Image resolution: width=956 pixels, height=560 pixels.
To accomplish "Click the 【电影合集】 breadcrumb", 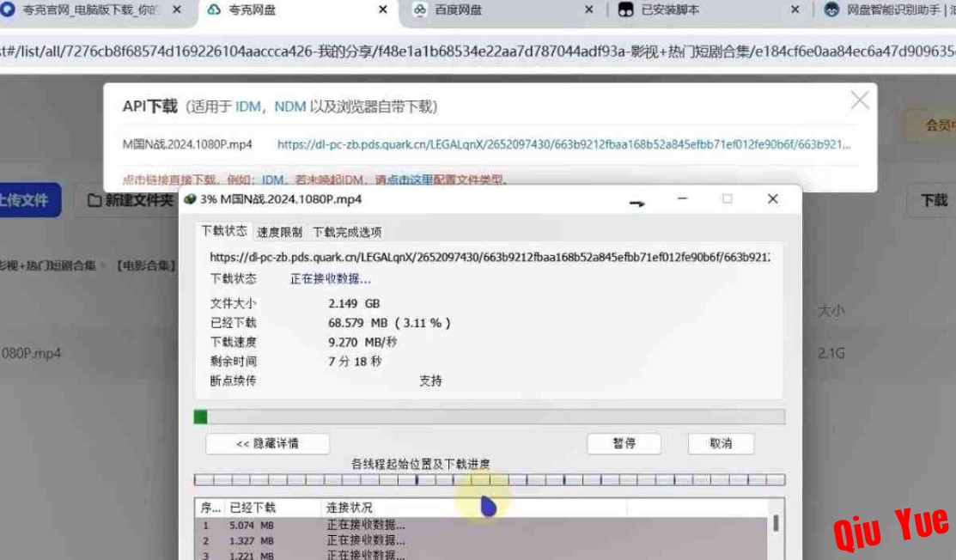I will [x=146, y=265].
